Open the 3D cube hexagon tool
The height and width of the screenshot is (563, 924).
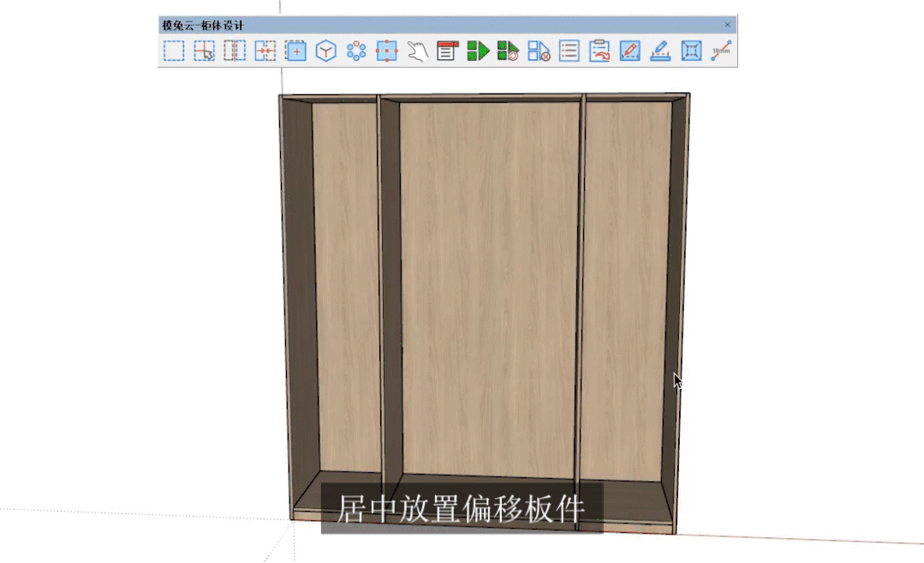pyautogui.click(x=325, y=51)
